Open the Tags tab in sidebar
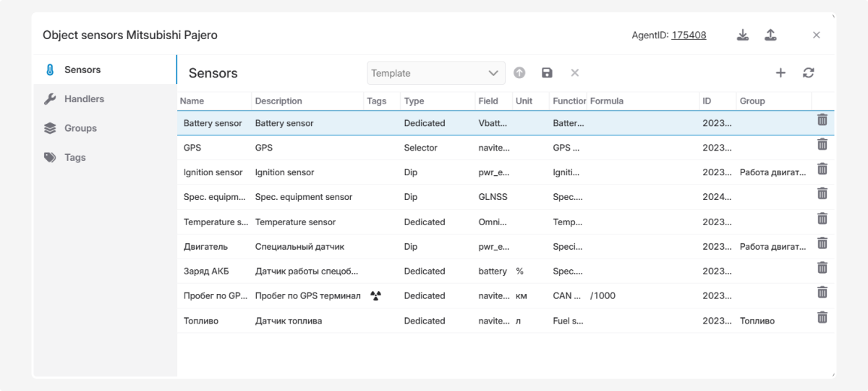The height and width of the screenshot is (391, 868). 75,157
